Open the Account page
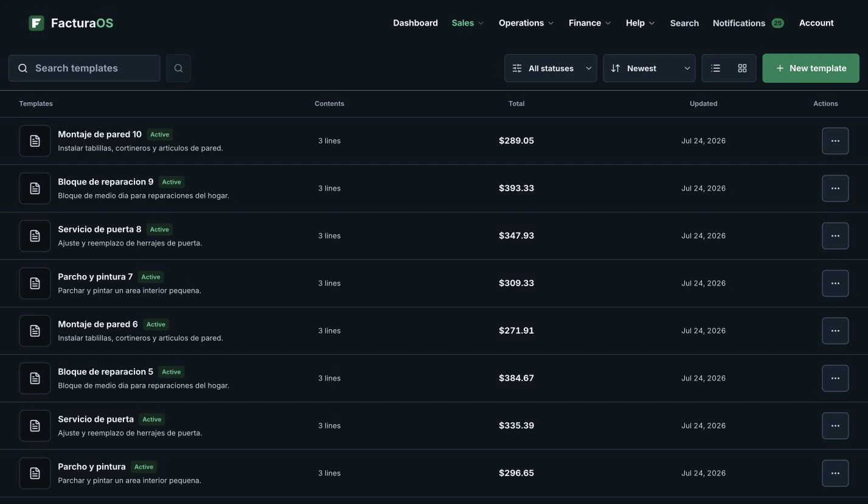The image size is (868, 504). [816, 23]
